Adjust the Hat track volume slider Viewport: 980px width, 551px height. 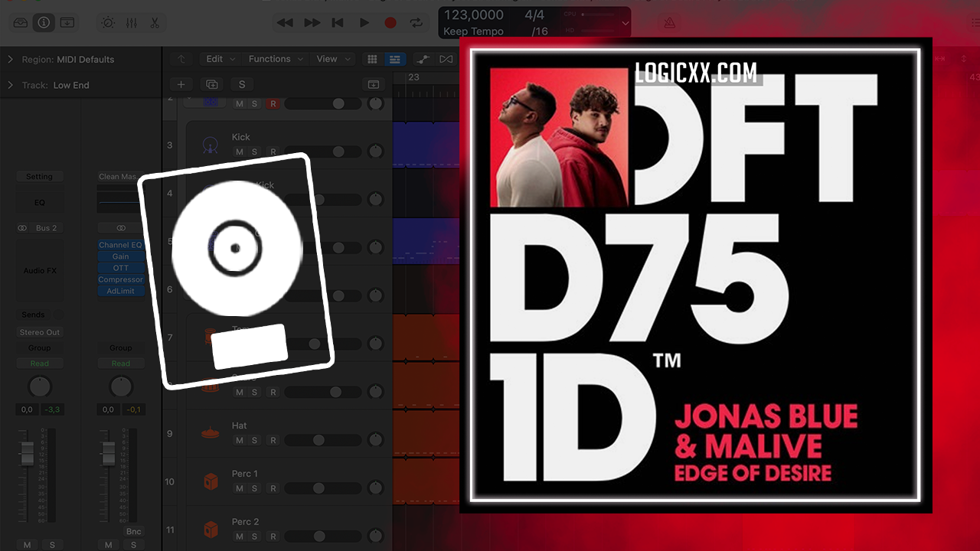click(x=323, y=440)
